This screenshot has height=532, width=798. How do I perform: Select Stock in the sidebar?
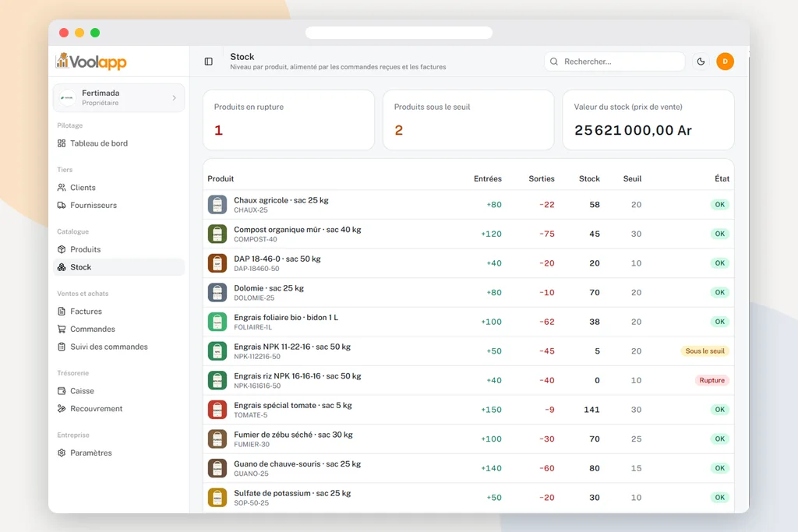click(x=118, y=267)
